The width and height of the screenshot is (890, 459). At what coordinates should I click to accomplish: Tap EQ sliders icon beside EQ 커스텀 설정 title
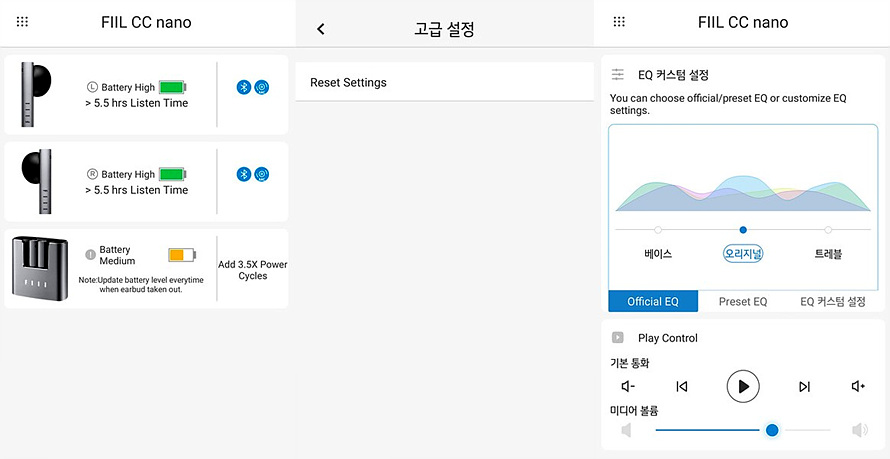(618, 74)
